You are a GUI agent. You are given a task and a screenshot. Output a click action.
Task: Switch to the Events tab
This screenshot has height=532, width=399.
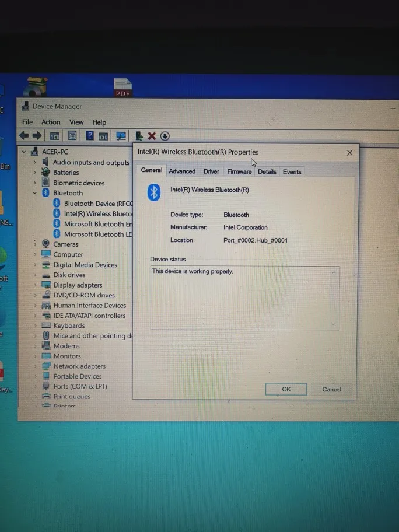[x=292, y=171]
